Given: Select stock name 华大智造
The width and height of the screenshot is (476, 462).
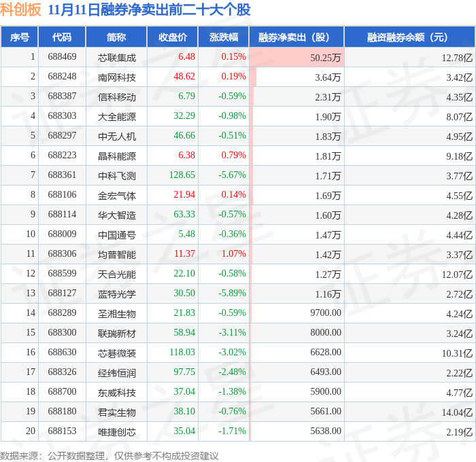Looking at the screenshot, I should pos(116,215).
